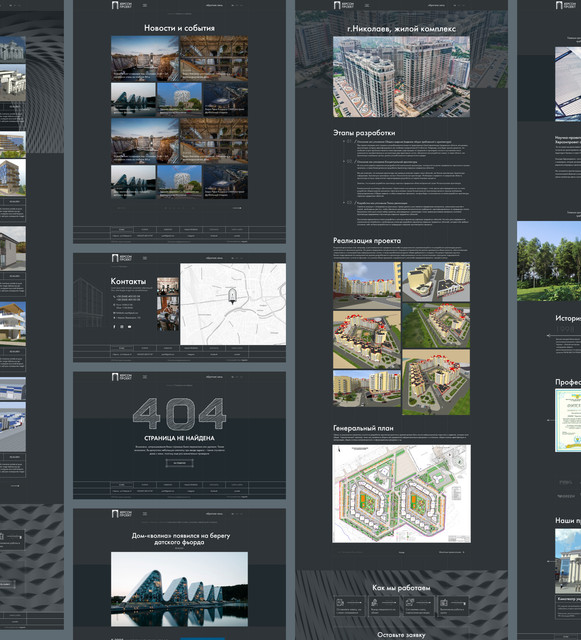Viewport: 581px width, 640px height.
Task: Open Instagram icon on contacts page
Action: click(x=122, y=327)
